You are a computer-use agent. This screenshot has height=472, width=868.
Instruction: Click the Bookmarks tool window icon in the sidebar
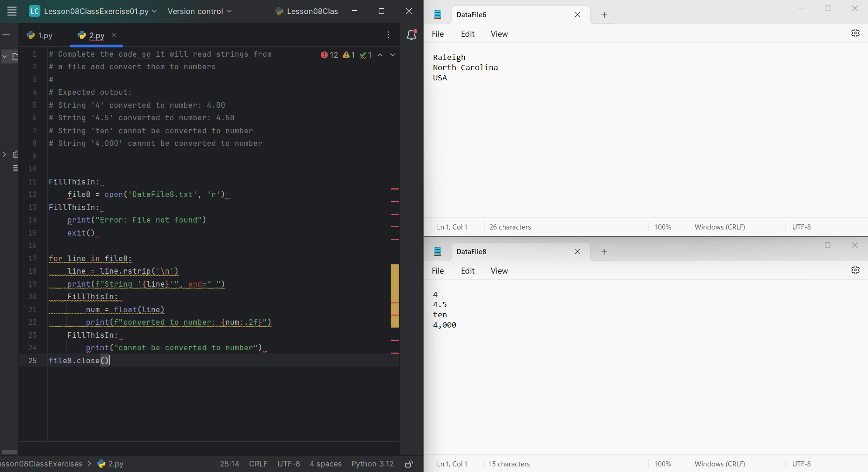(x=15, y=168)
